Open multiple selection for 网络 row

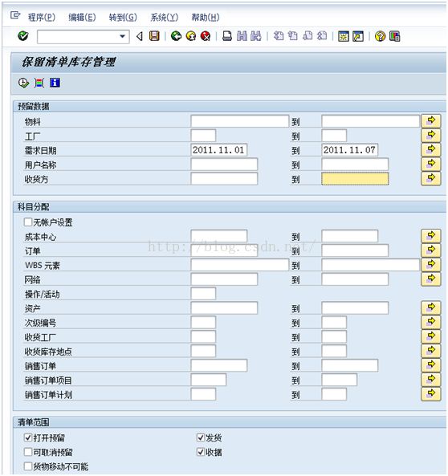[x=430, y=279]
